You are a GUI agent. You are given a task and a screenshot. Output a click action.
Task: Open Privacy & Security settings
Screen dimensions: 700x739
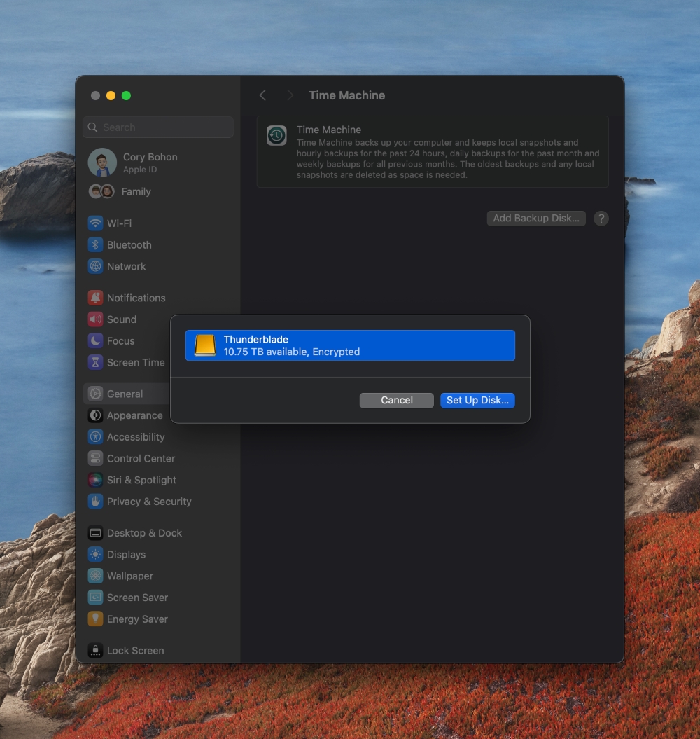point(149,502)
